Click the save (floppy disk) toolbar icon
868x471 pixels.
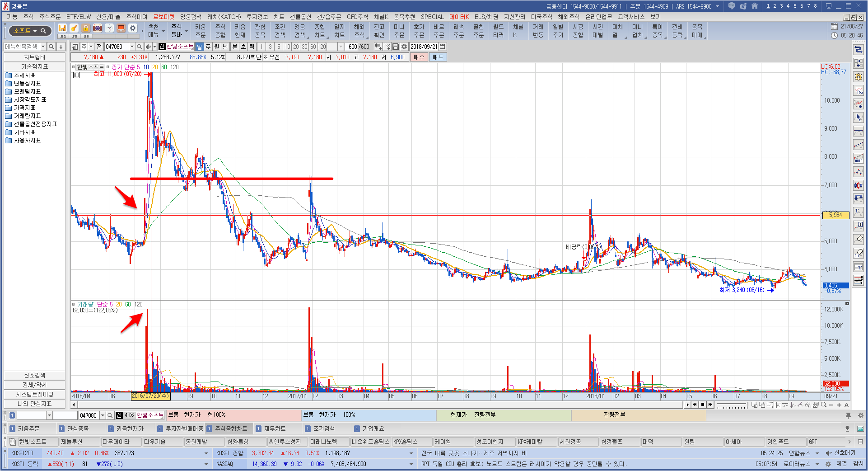click(62, 28)
